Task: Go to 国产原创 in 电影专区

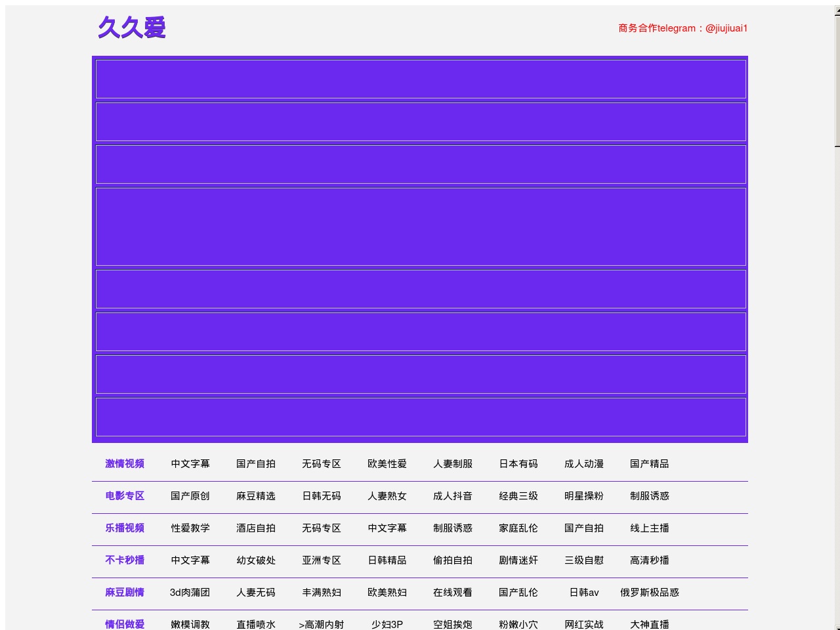Action: [190, 495]
